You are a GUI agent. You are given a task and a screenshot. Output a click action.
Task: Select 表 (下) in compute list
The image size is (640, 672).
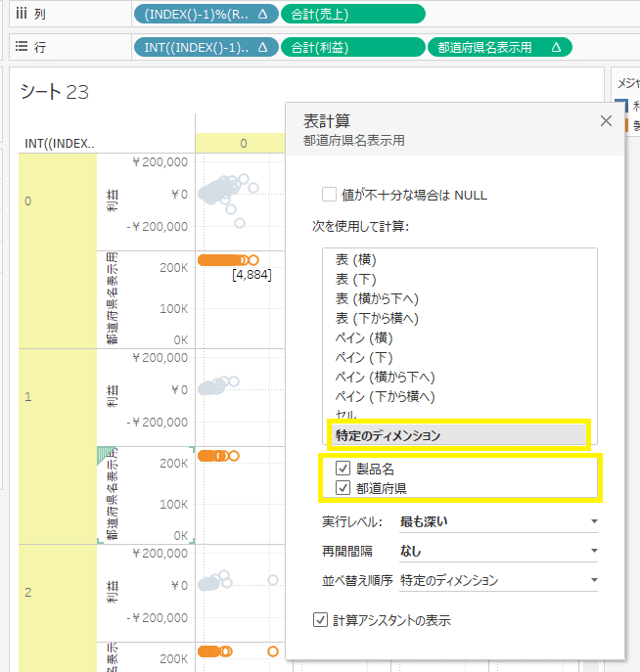(x=356, y=280)
